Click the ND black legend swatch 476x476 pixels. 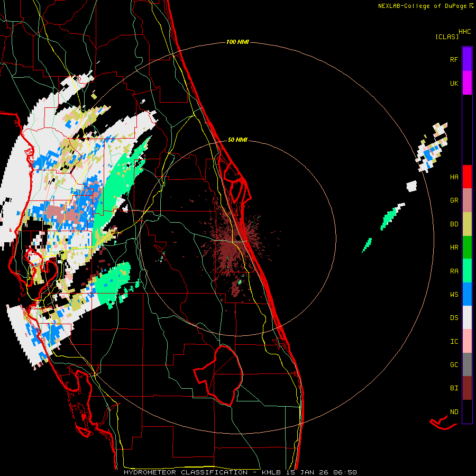[x=467, y=411]
